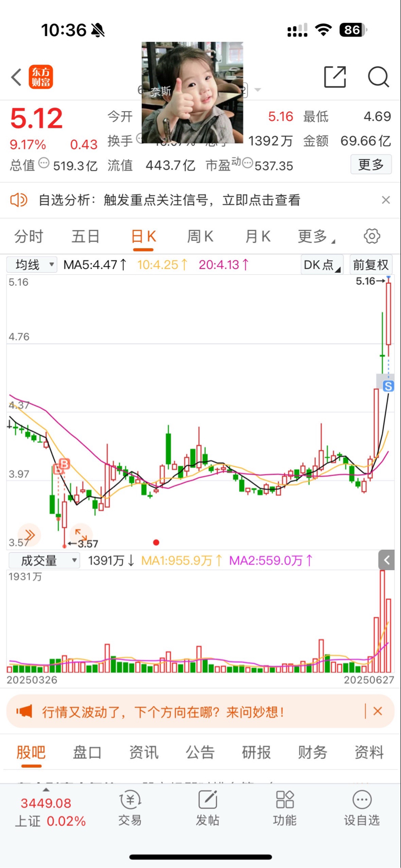Tap MA1:955.9万 volume average

182,561
